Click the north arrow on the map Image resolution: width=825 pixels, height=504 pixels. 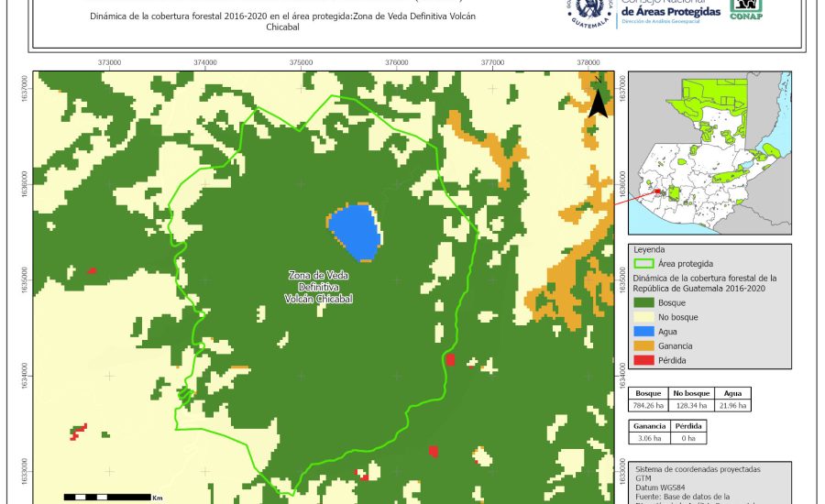(x=598, y=98)
